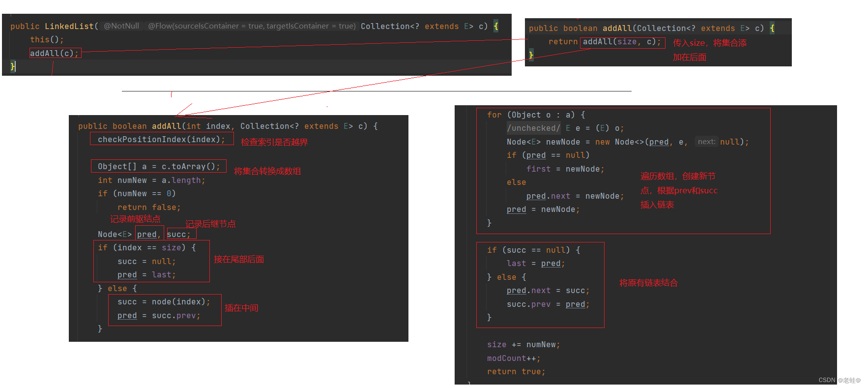Screen dimensions: 868x388
Task: Click the @Flow(sourceIsContainer = true...) annotation hint
Action: point(252,26)
